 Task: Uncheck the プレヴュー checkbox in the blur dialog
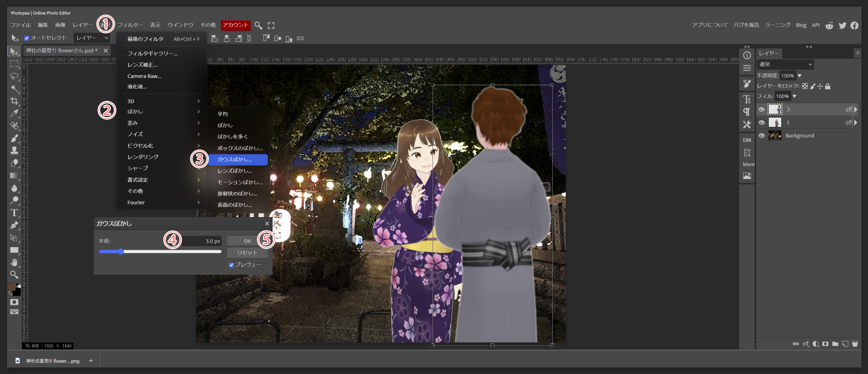point(232,265)
